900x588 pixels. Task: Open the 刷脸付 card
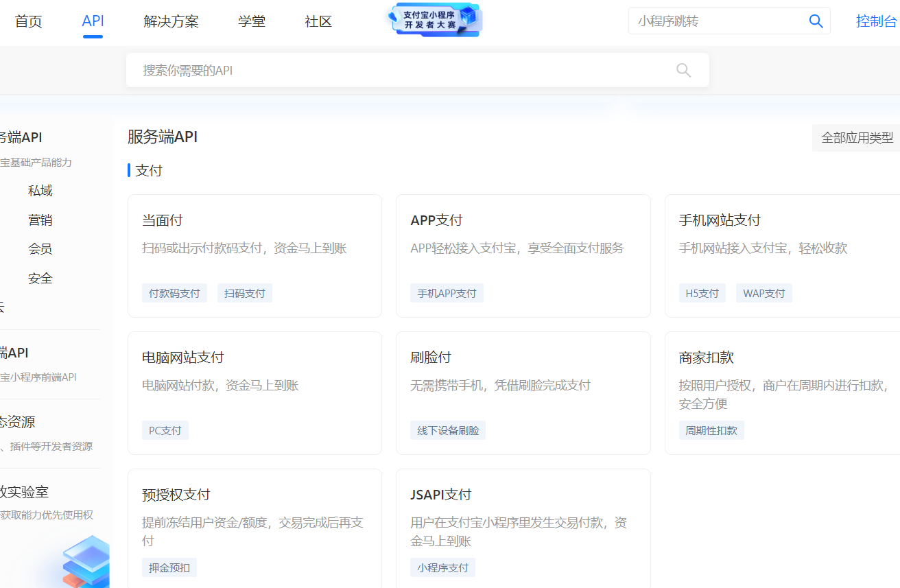(x=523, y=393)
